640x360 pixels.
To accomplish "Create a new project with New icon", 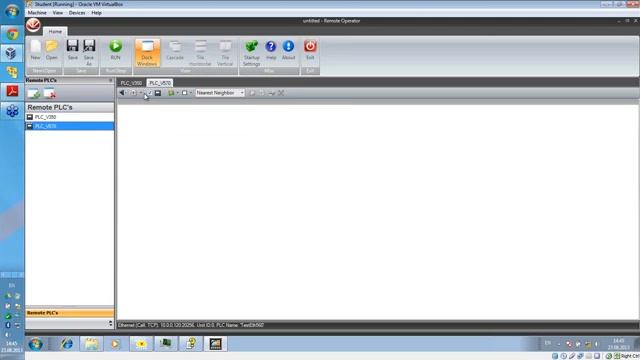I will [x=36, y=51].
